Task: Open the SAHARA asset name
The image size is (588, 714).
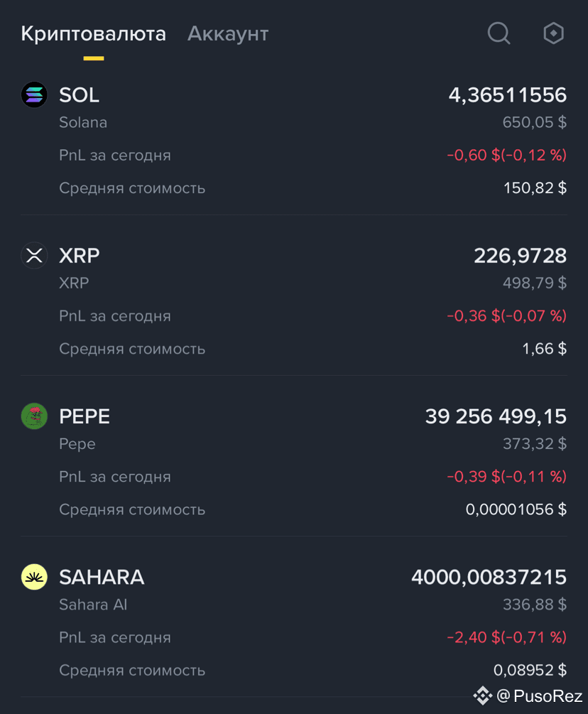Action: point(102,578)
